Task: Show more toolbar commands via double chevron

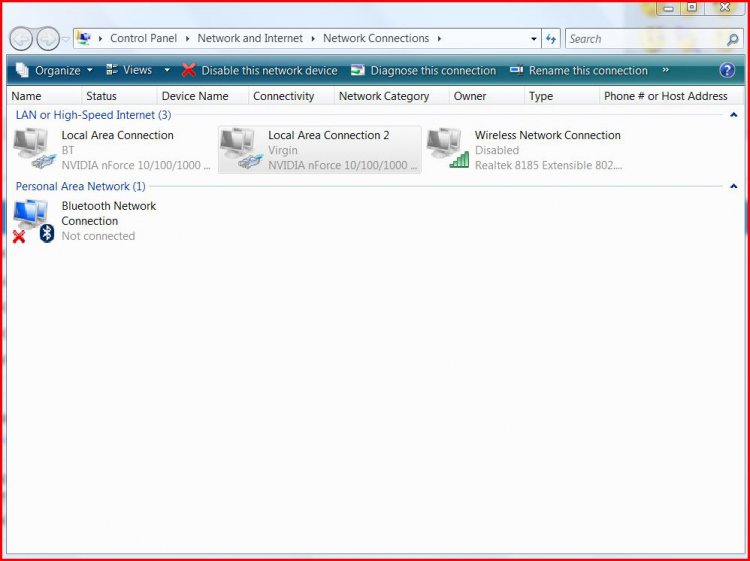Action: click(665, 70)
